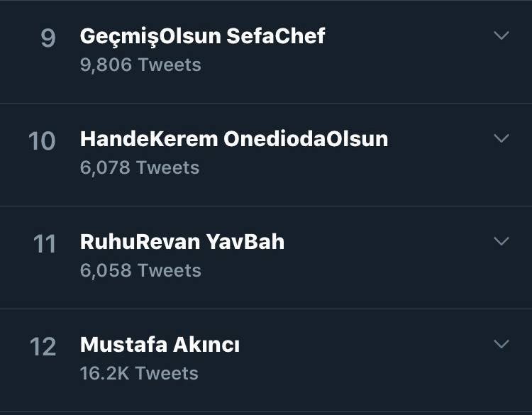
Task: Select the 6,058 Tweets label
Action: pos(140,270)
